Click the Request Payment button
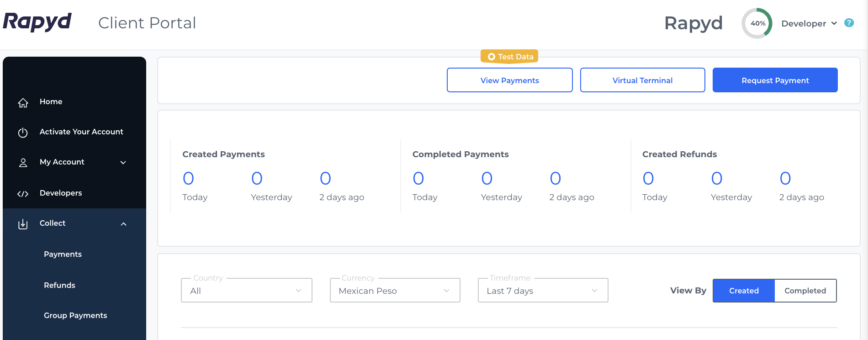The image size is (868, 340). pyautogui.click(x=775, y=80)
